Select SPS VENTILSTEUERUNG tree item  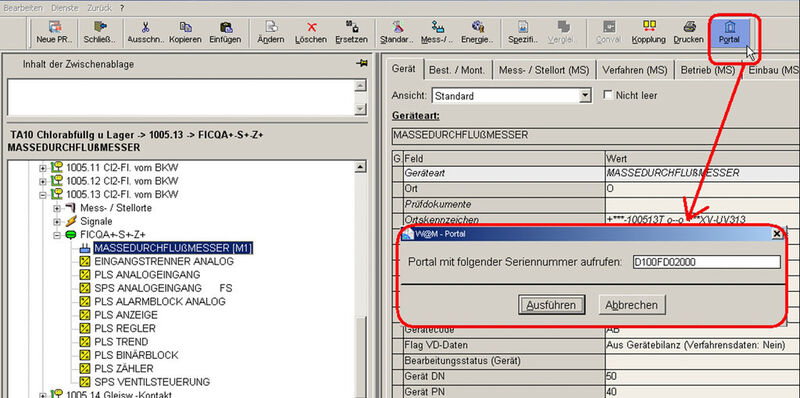tap(152, 382)
